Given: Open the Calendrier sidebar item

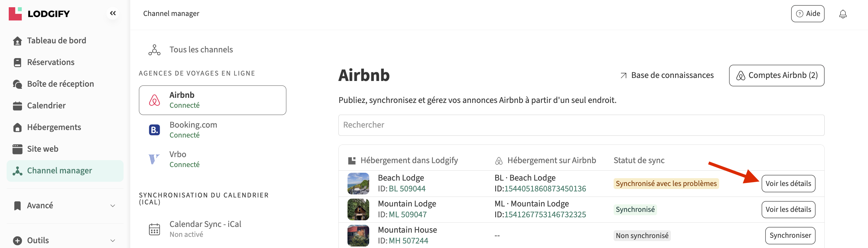Looking at the screenshot, I should point(46,106).
